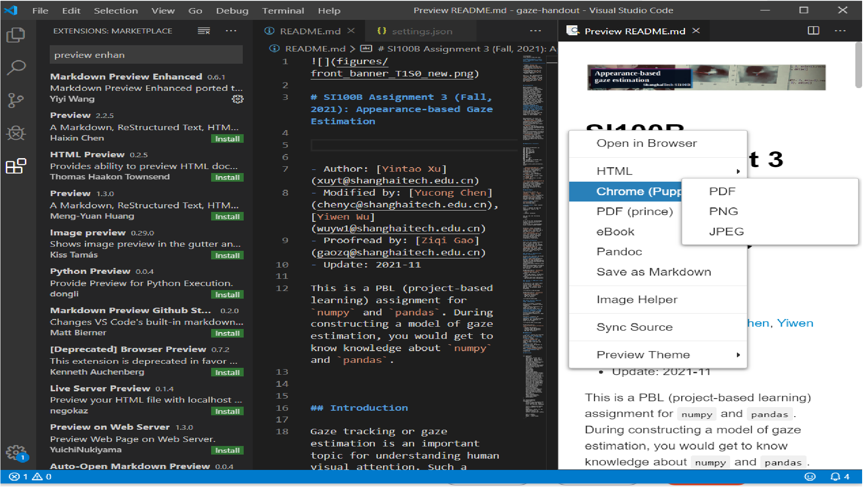Open the Manage gear at sidebar bottom
The height and width of the screenshot is (488, 868).
point(15,451)
